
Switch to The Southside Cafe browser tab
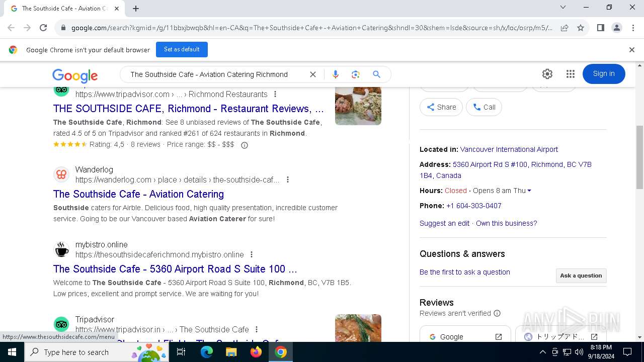[x=64, y=9]
